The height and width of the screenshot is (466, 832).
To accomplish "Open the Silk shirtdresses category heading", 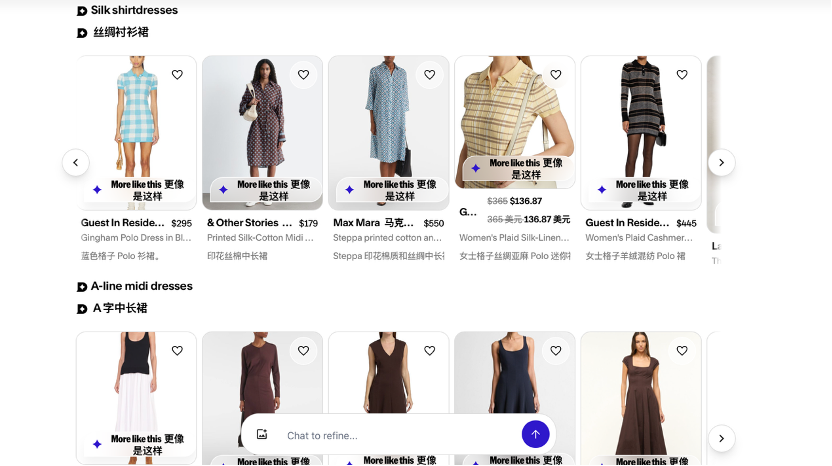I will (x=134, y=11).
